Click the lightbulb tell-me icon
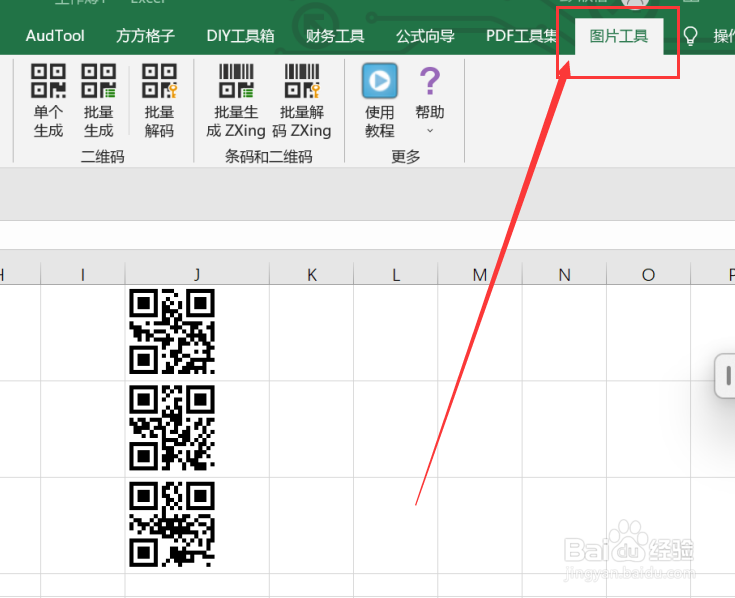 coord(690,36)
